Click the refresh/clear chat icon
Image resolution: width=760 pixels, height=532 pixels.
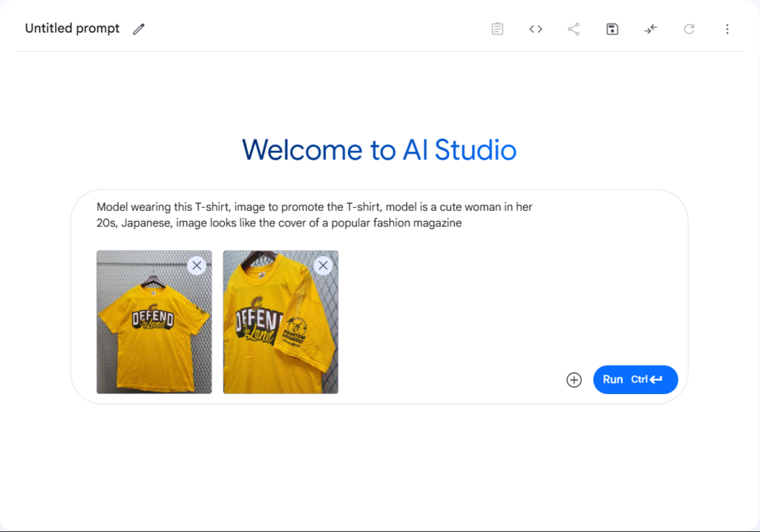(x=689, y=29)
